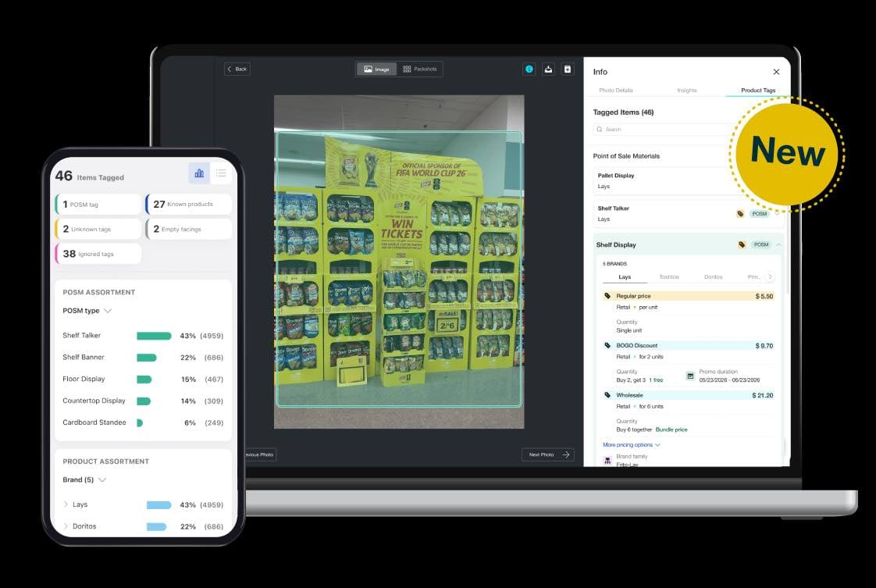Click the Countertop Display row label
876x588 pixels.
pos(94,401)
